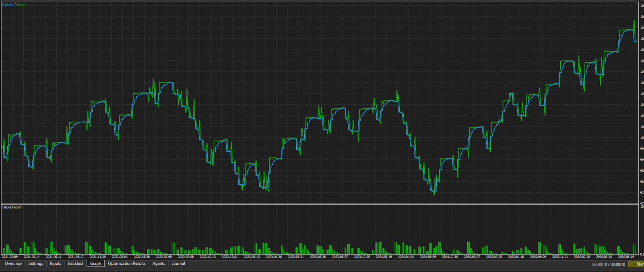The height and width of the screenshot is (272, 644).
Task: Click the 2024.09.09 date label
Action: coord(428,257)
